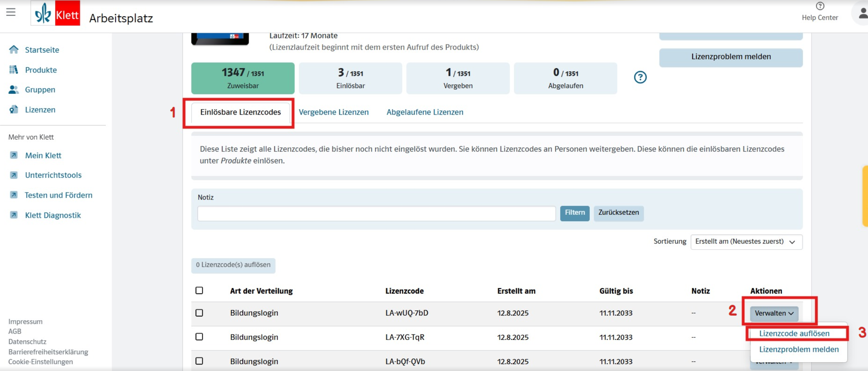Click the Produkte books icon
This screenshot has width=868, height=371.
pyautogui.click(x=14, y=70)
